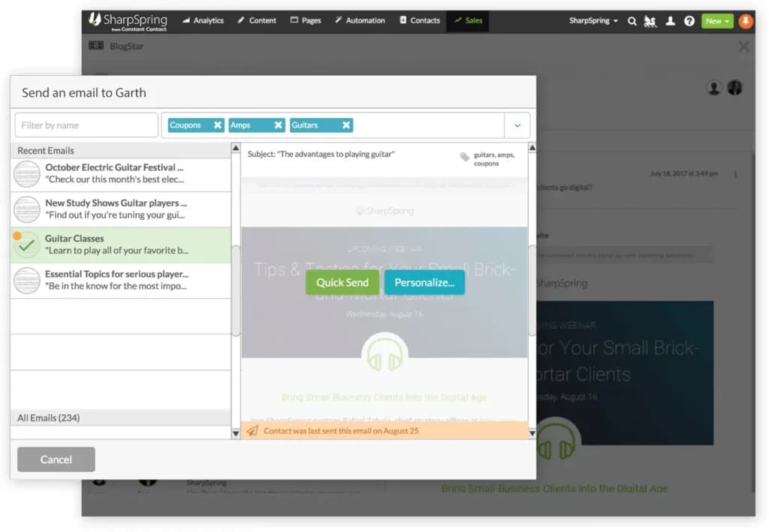Image resolution: width=769 pixels, height=532 pixels.
Task: Click preview pane scroll up arrow
Action: coord(532,148)
